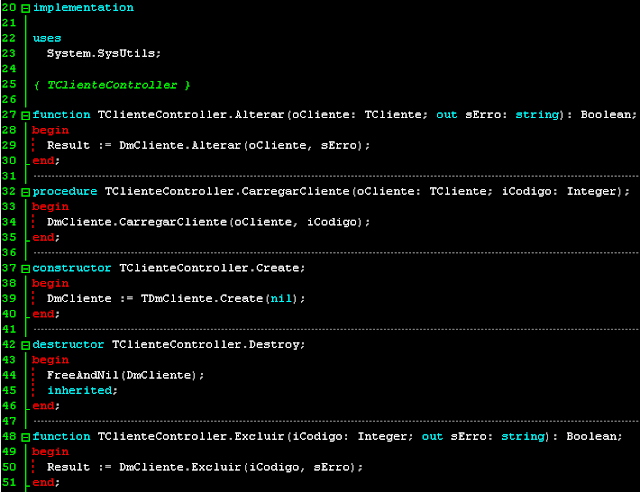Viewport: 640px width, 492px height.
Task: Click line number 39 in gutter
Action: [x=9, y=298]
